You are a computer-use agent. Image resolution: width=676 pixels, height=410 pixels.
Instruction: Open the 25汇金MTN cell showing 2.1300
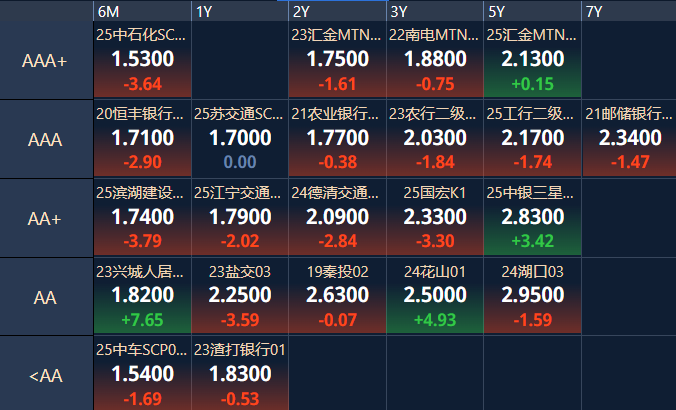(x=532, y=60)
